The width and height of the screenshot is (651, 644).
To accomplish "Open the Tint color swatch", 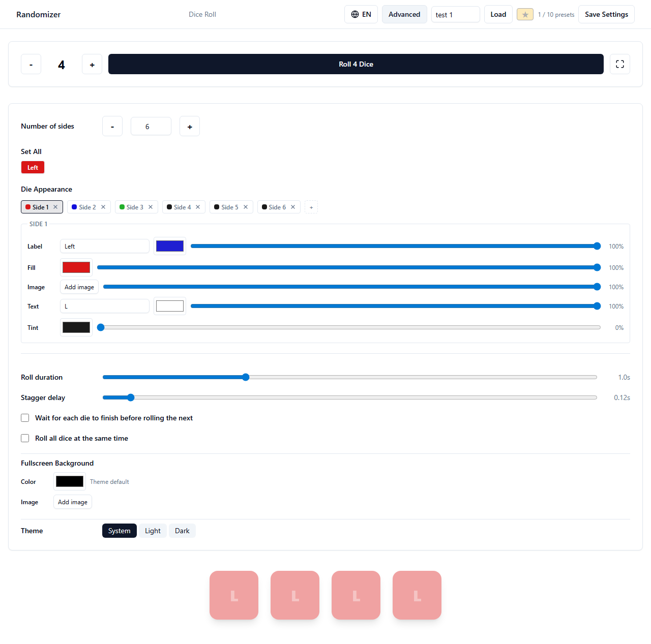I will (76, 327).
